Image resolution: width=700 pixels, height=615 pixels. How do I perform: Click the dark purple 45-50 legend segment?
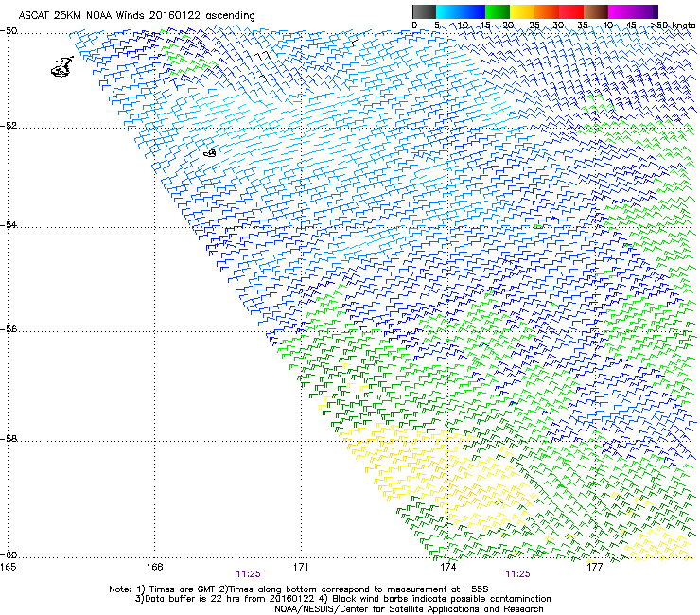pos(645,11)
